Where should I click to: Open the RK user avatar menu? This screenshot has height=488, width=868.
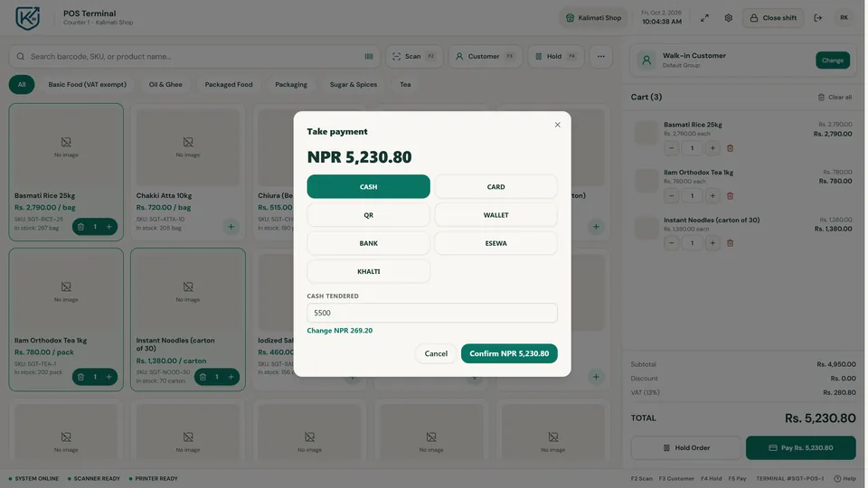click(x=844, y=18)
